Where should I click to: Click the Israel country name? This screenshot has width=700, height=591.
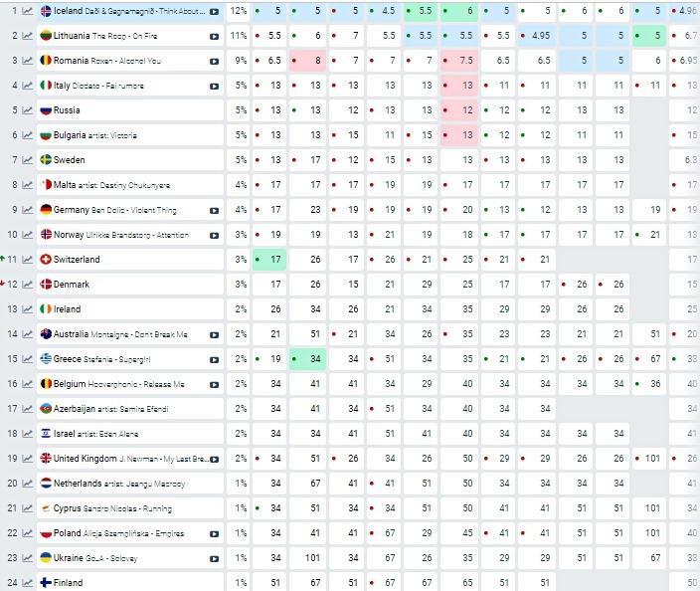click(65, 434)
